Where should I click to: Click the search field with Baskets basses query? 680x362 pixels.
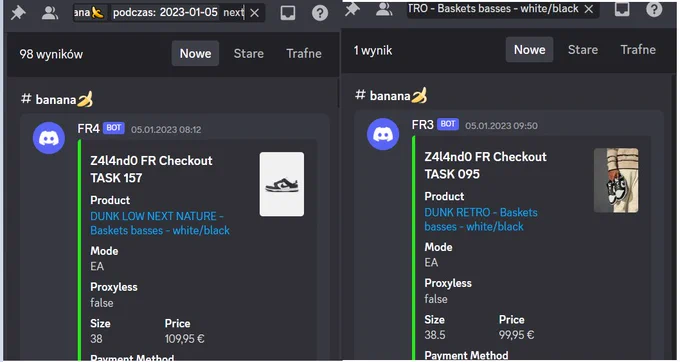503,9
